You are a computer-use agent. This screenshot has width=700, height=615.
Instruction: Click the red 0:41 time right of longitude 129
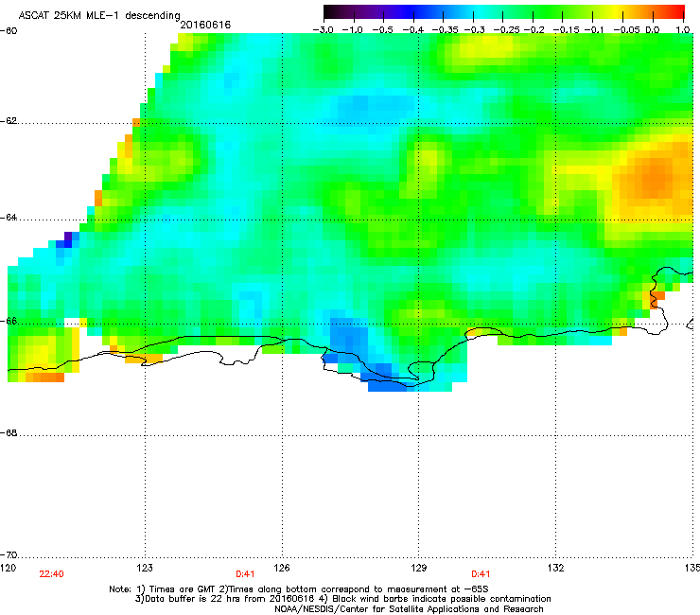click(481, 574)
